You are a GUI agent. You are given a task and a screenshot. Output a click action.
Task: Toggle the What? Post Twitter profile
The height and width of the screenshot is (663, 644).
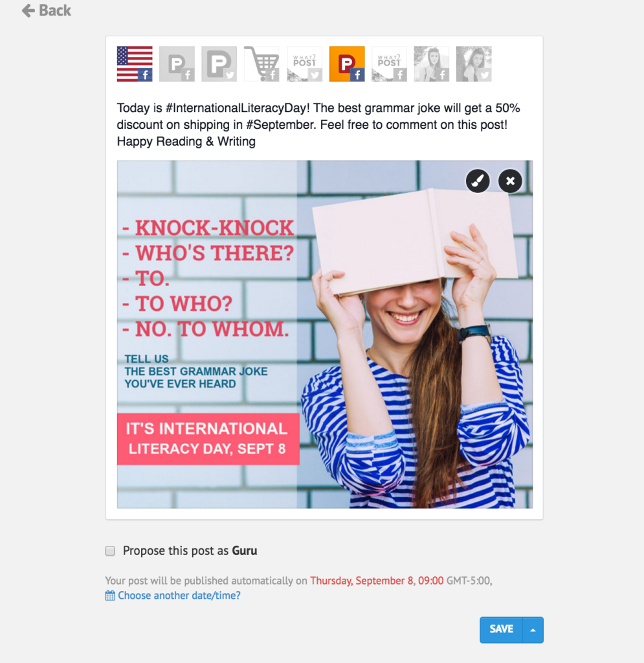(x=304, y=64)
